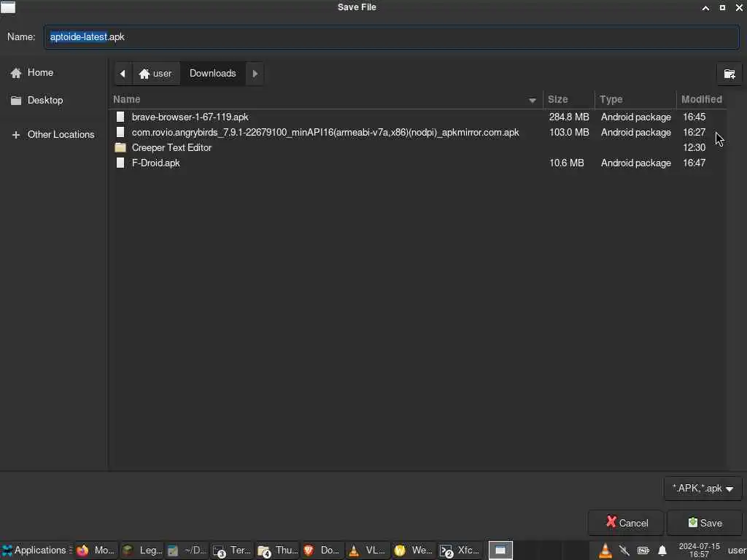
Task: Open the notifications bell icon
Action: (662, 551)
